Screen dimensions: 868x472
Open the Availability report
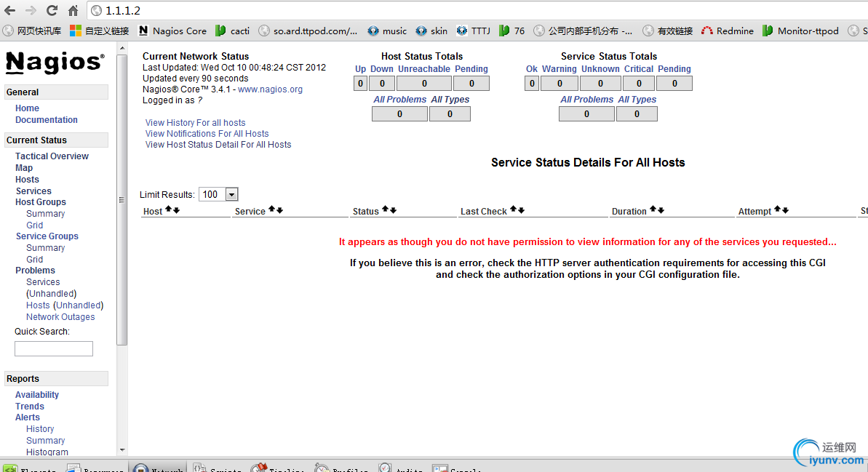pyautogui.click(x=36, y=395)
